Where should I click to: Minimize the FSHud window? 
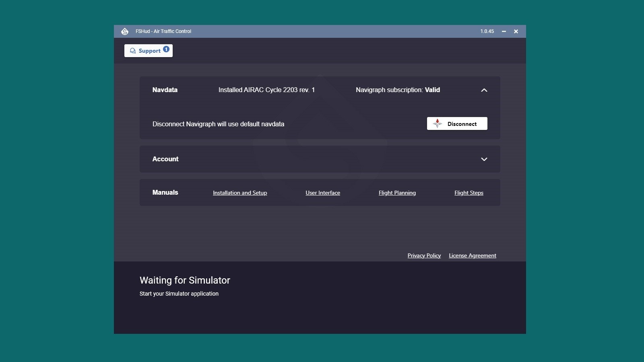504,31
